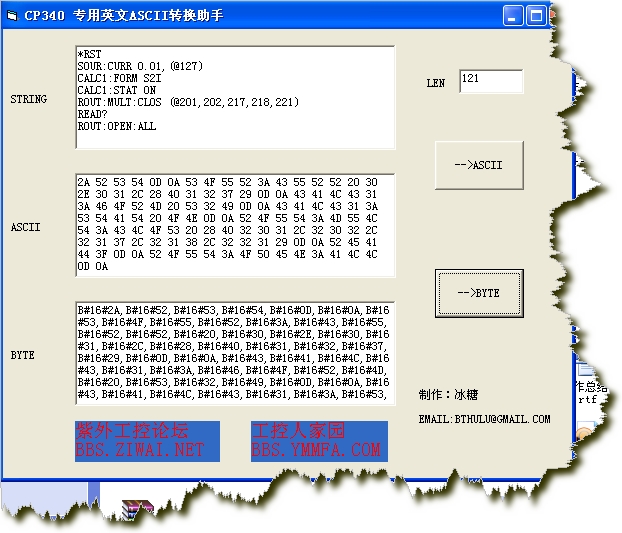The image size is (622, 533).
Task: Click the CP340 window title bar
Action: click(250, 16)
